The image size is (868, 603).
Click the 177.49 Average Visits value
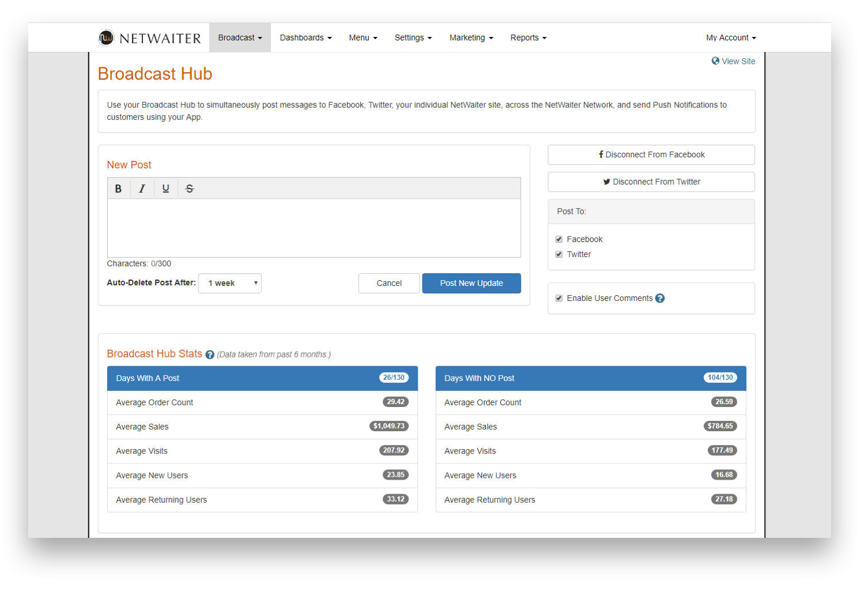tap(722, 450)
